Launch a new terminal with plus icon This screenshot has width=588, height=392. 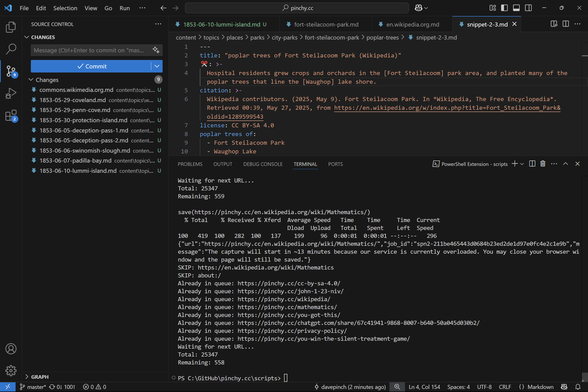[x=515, y=164]
